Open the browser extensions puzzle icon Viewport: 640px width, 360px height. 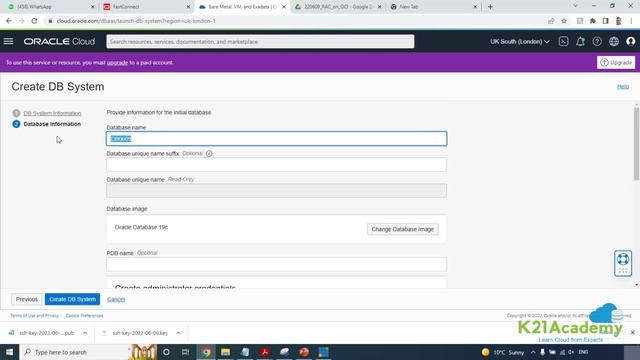click(593, 21)
